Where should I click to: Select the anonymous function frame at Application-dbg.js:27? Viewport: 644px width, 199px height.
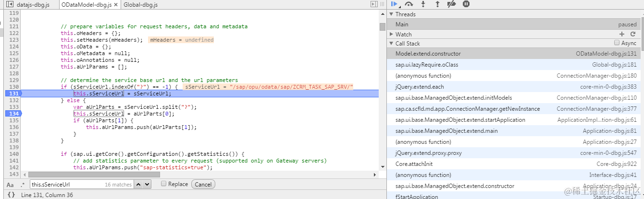tap(514, 142)
